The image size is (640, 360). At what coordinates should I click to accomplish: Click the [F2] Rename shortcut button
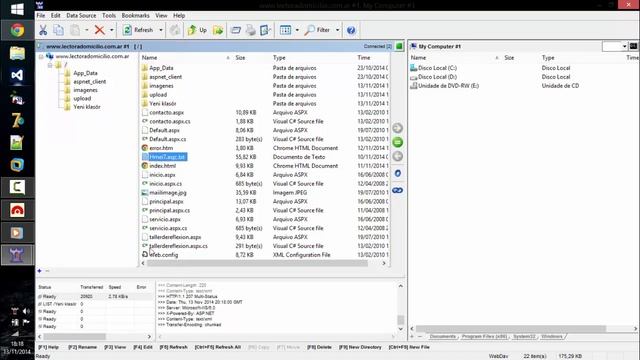pos(82,347)
